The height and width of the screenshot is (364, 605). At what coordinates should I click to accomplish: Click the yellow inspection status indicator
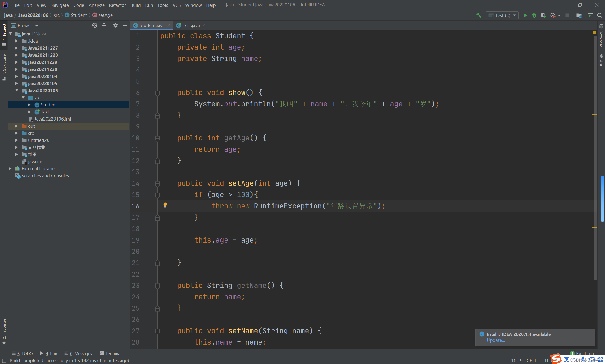tap(594, 32)
